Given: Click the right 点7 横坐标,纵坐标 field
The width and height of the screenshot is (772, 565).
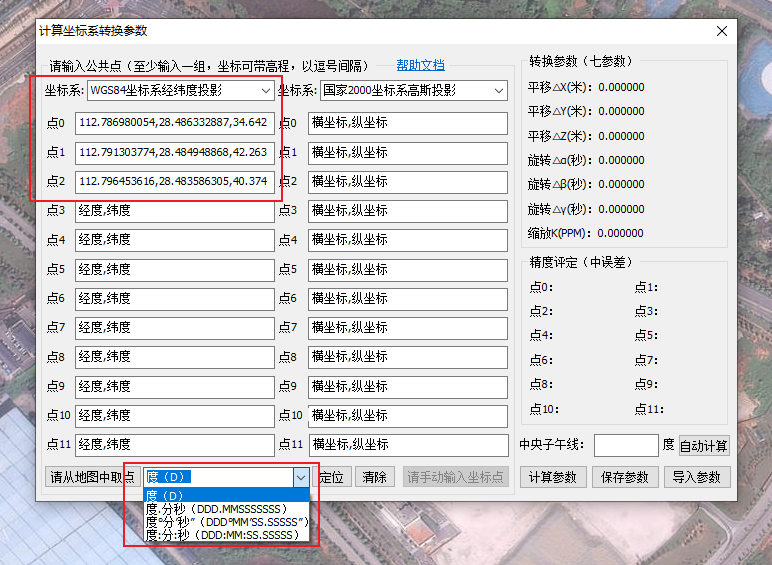Looking at the screenshot, I should click(408, 328).
